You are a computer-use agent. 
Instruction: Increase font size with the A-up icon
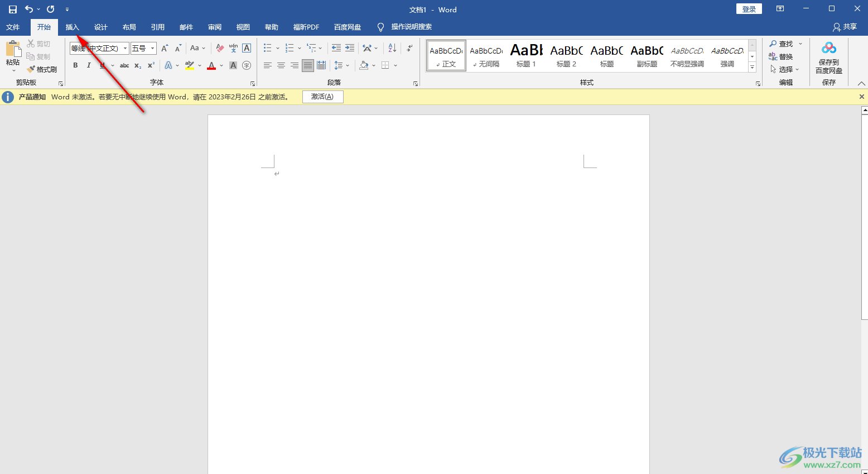pyautogui.click(x=165, y=48)
